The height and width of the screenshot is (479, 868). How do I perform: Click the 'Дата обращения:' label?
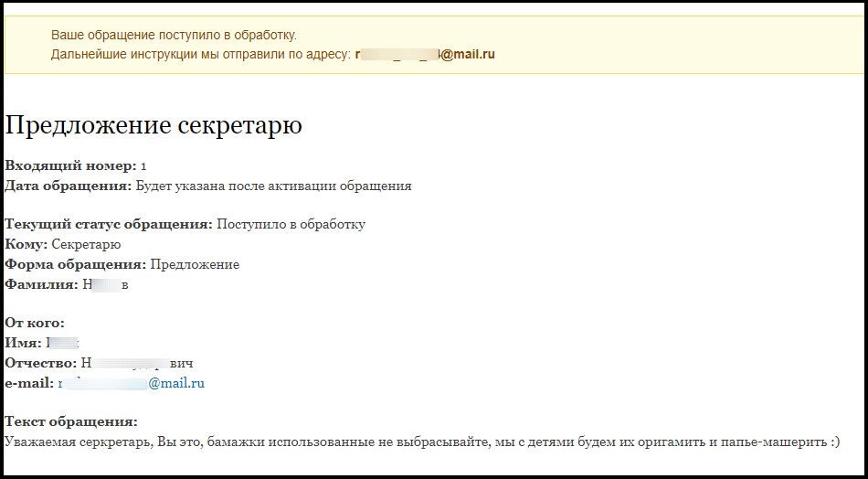coord(68,186)
